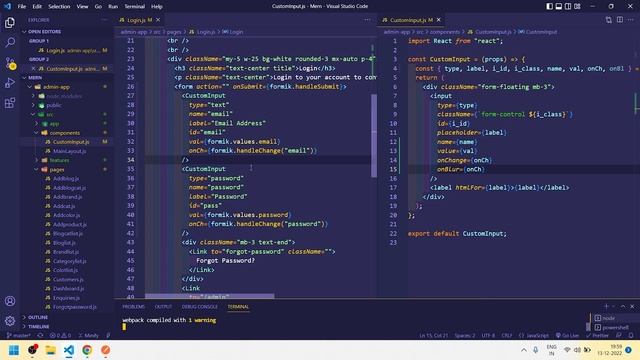Open the Selection menu
Screen dimensions: 640x360
click(59, 7)
